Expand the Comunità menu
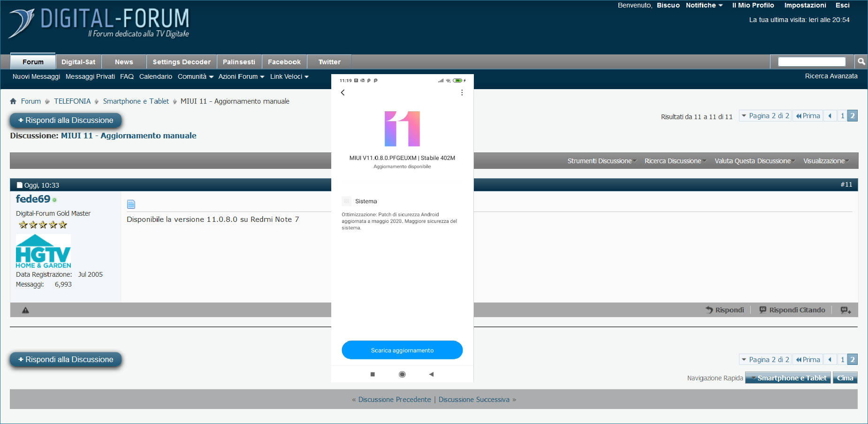868x424 pixels. point(196,76)
